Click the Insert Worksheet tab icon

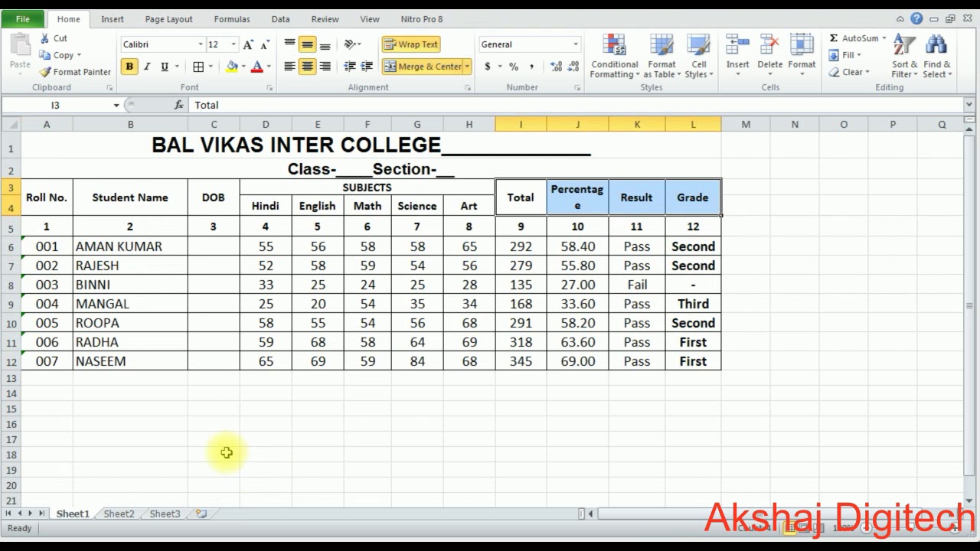pos(201,514)
